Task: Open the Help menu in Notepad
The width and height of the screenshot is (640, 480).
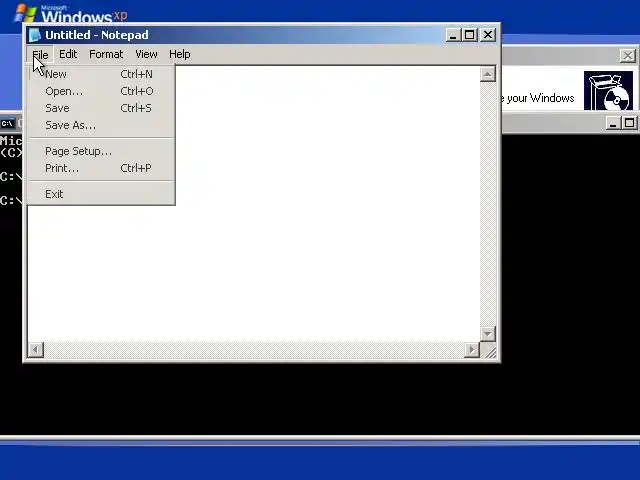Action: (x=180, y=54)
